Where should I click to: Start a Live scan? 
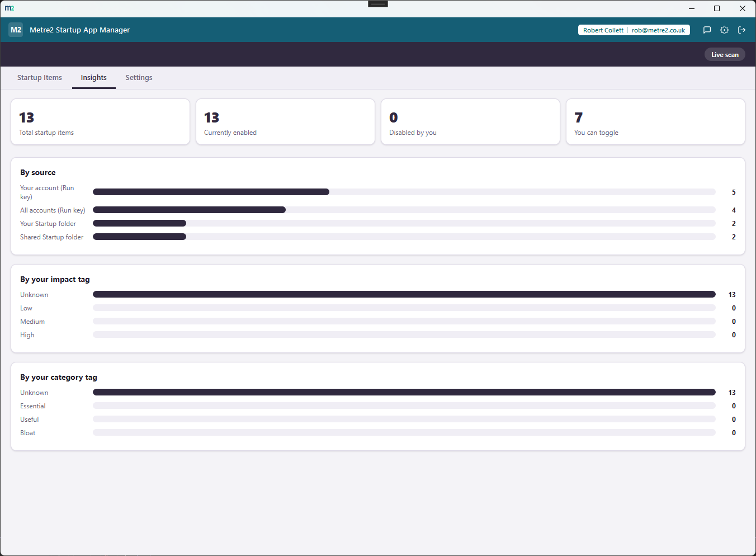pyautogui.click(x=725, y=55)
